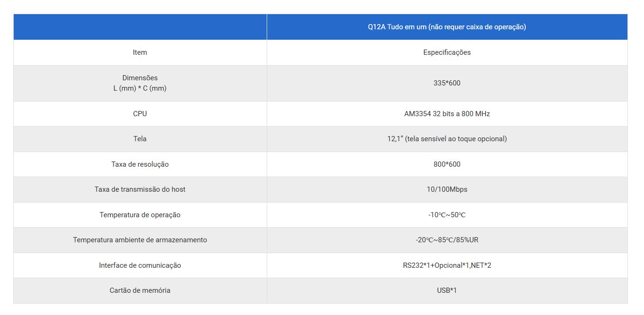Image resolution: width=644 pixels, height=315 pixels.
Task: Click 'Temperatura ambiente de armazenamento' label
Action: (140, 240)
